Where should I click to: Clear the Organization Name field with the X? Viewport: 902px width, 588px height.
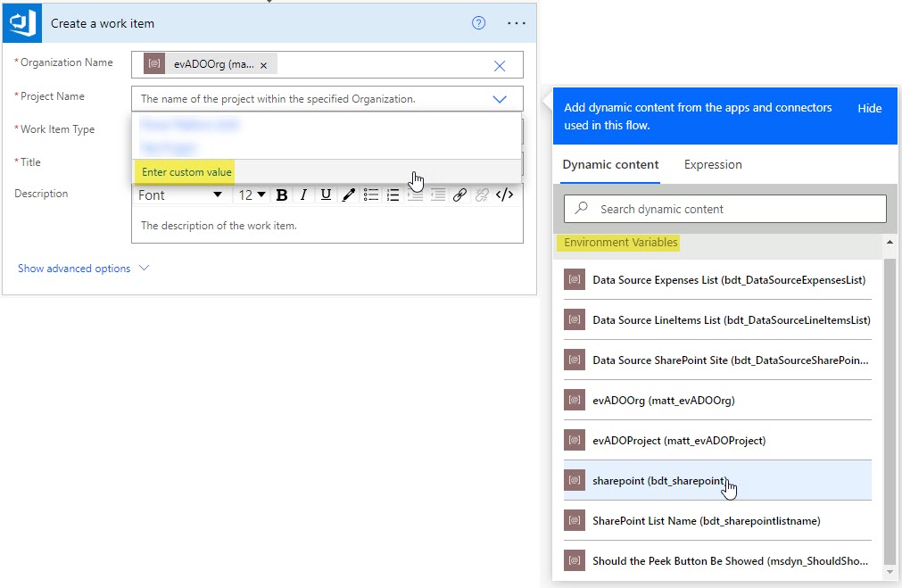pos(500,66)
